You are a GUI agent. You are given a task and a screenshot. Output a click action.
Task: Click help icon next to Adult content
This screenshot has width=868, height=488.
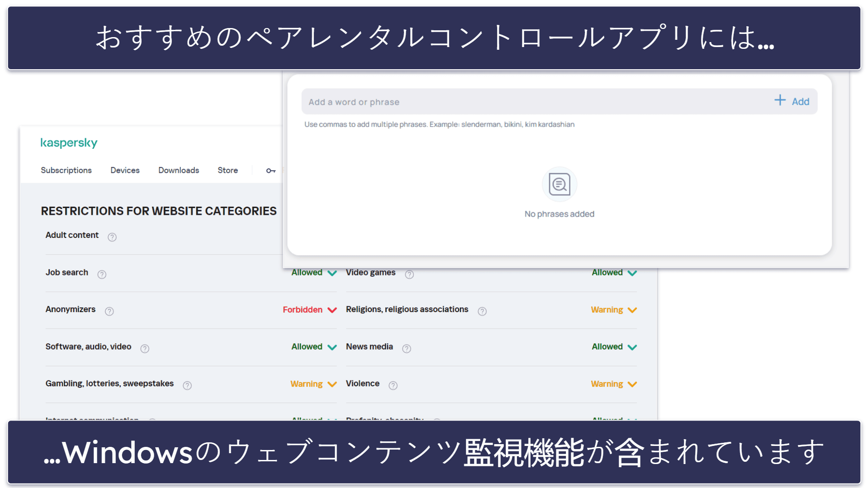click(112, 237)
